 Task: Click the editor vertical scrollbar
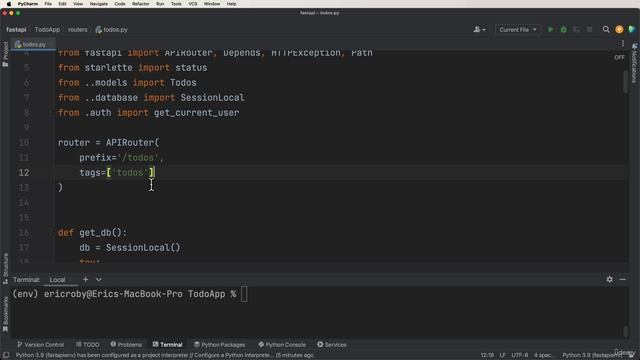[625, 82]
